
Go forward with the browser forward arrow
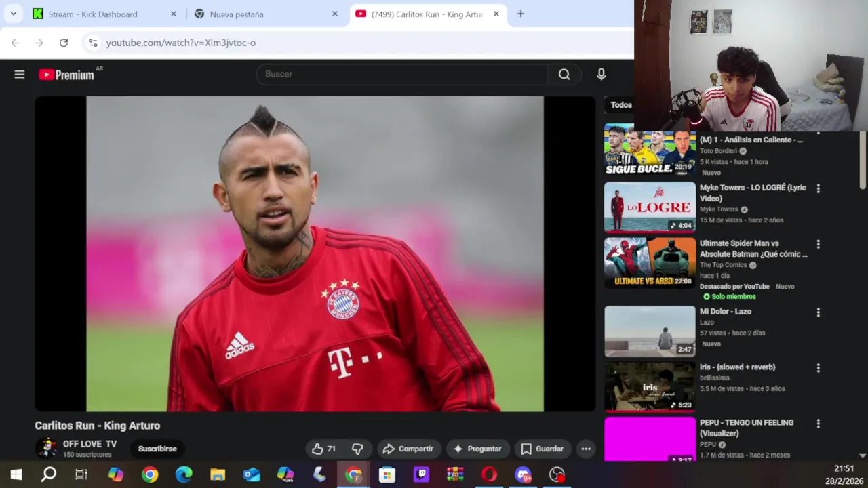click(x=39, y=43)
